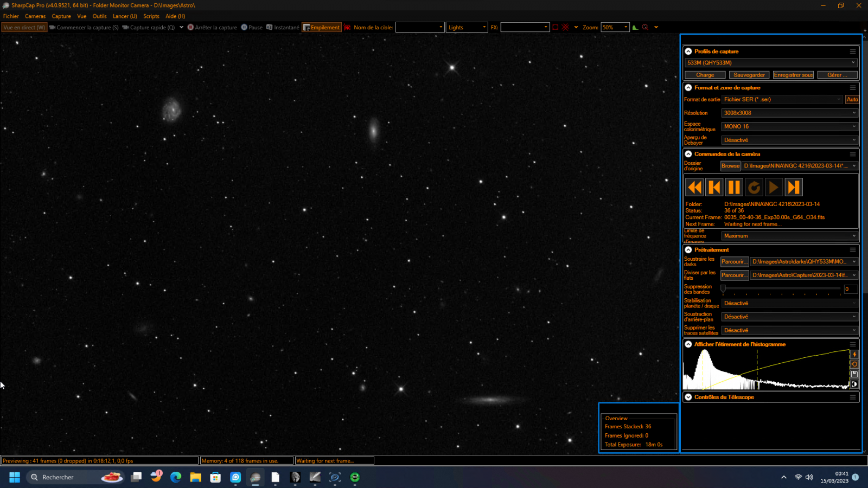Open Format et zone de capture panel menu
The height and width of the screenshot is (488, 868).
pyautogui.click(x=853, y=88)
